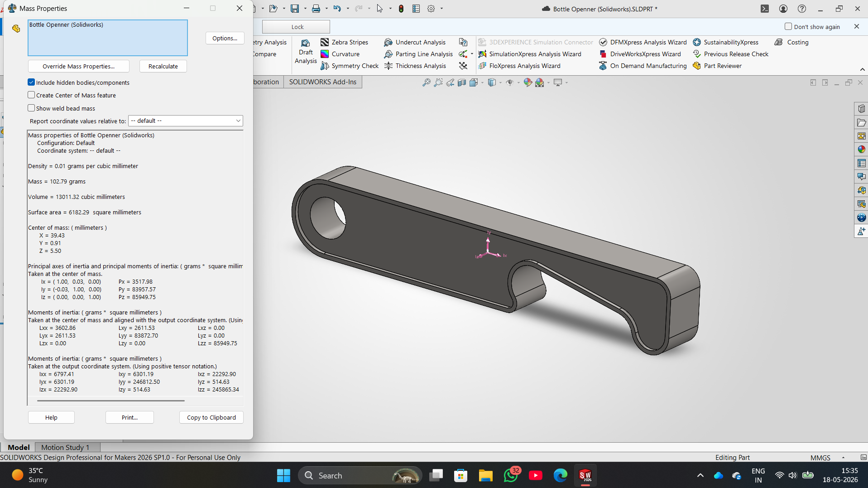
Task: Start DFMXpress Analysis Wizard
Action: click(x=643, y=42)
